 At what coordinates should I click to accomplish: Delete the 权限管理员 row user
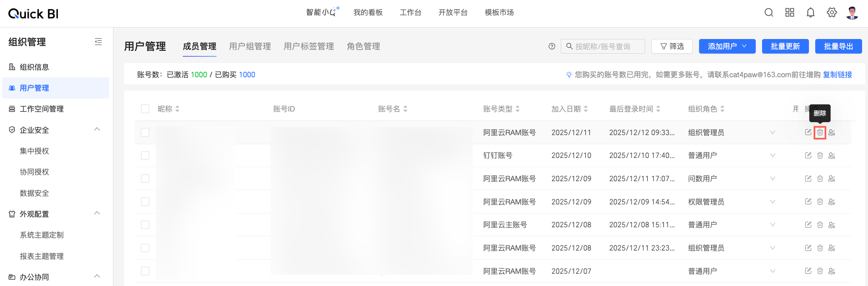click(820, 202)
